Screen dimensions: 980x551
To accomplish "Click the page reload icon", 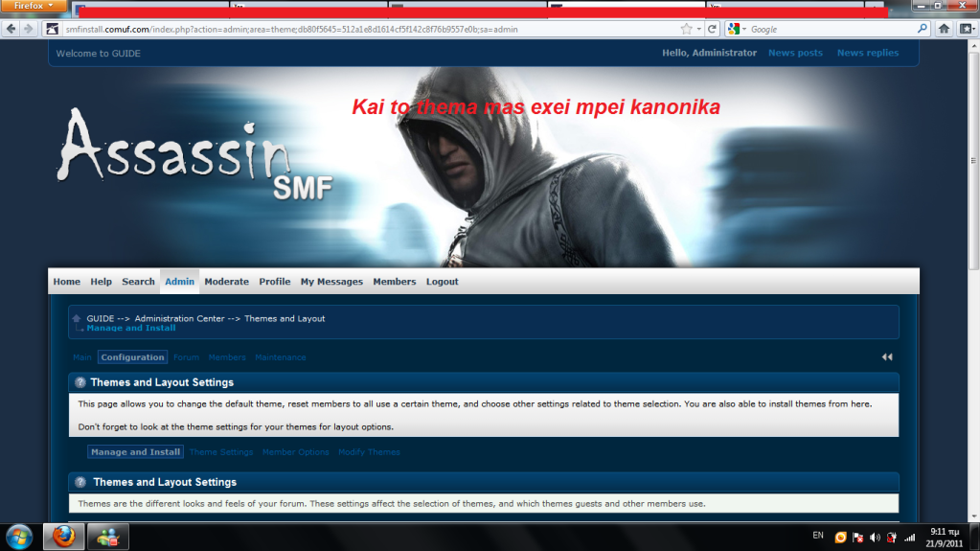I will 712,29.
